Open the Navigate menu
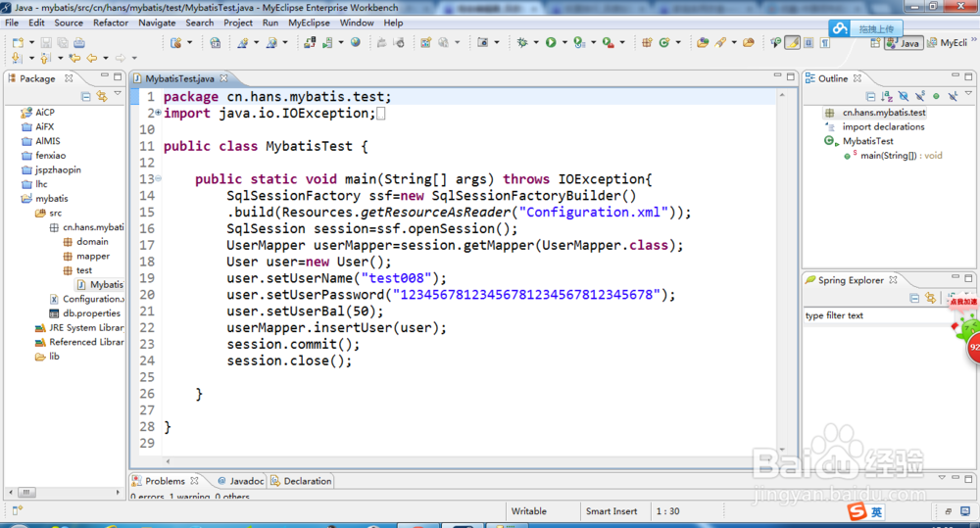 [x=157, y=23]
